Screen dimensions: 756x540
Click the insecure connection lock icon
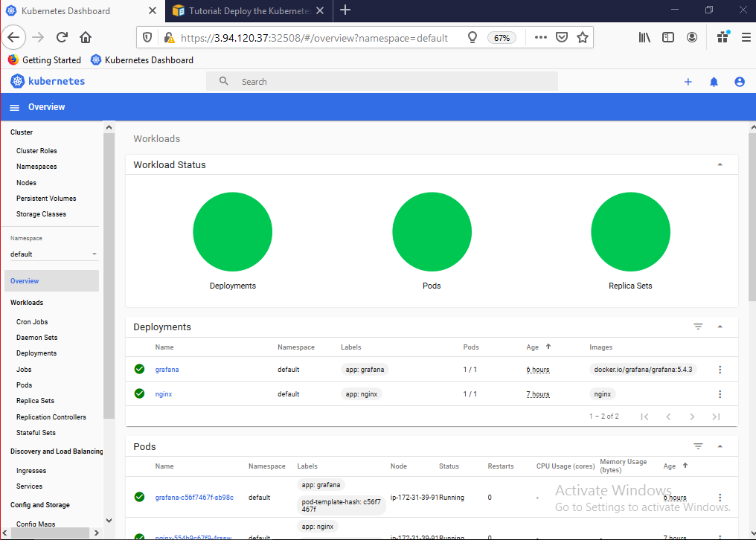click(x=168, y=38)
